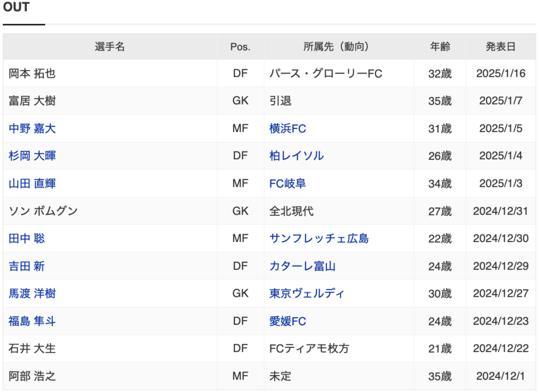The image size is (539, 392).
Task: Click the date 2024/12/23
Action: (x=501, y=321)
